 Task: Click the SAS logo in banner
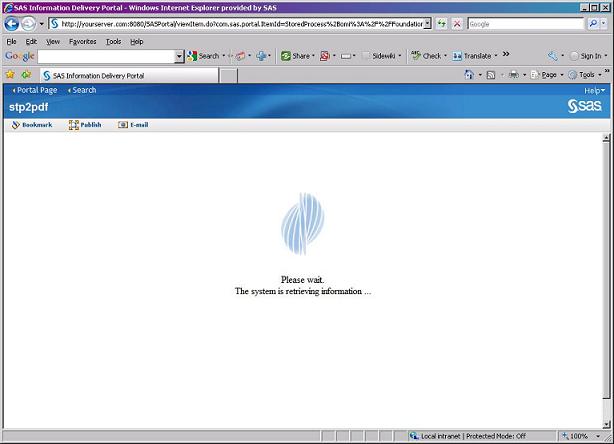click(585, 106)
